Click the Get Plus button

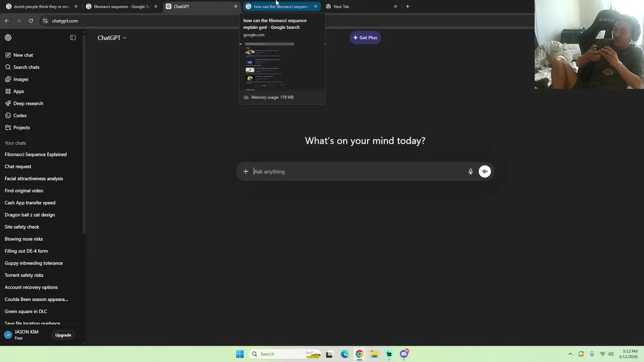click(x=365, y=38)
